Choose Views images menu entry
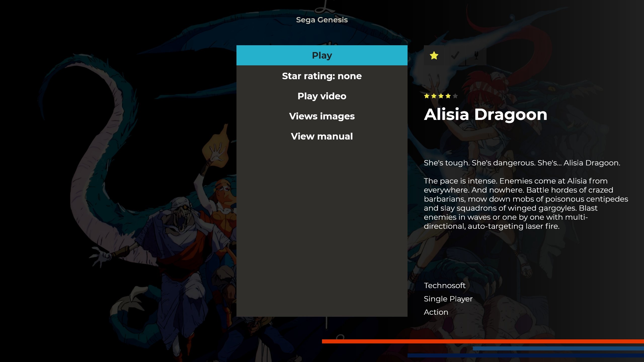644x362 pixels. (322, 116)
